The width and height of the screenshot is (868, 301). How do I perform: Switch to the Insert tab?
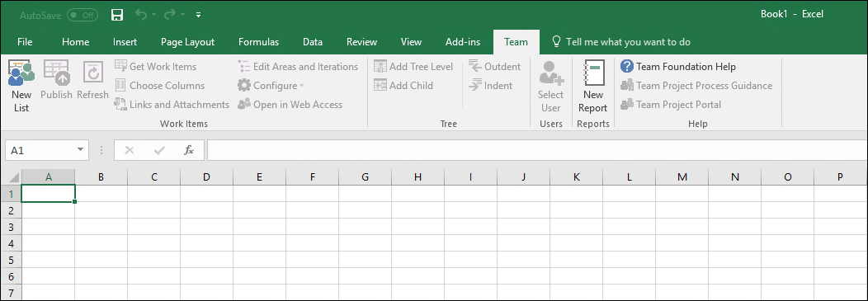pos(125,42)
